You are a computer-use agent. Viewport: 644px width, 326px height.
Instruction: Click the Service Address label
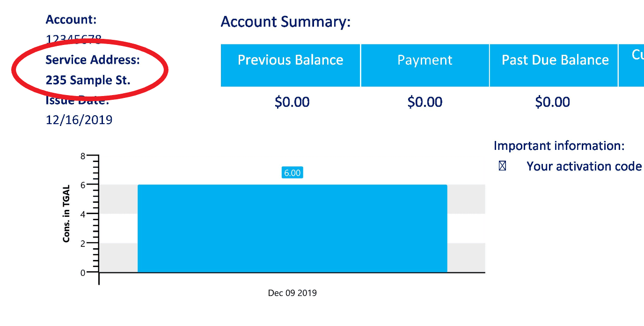[x=93, y=60]
